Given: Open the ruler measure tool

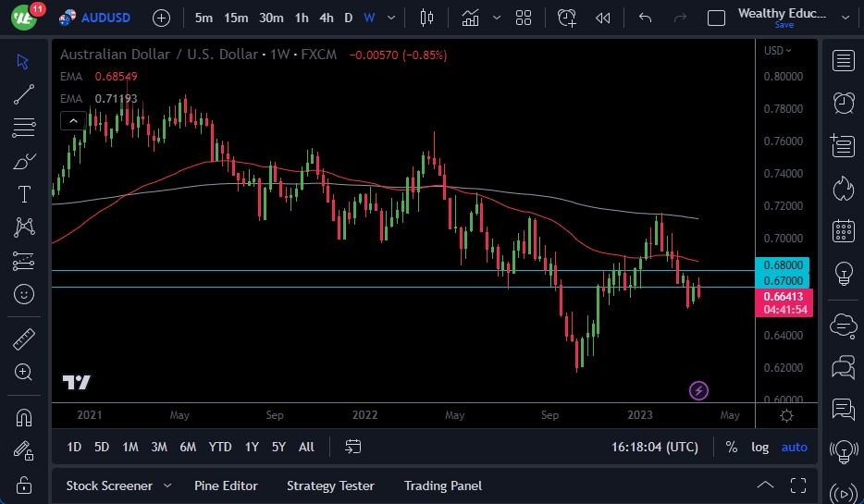Looking at the screenshot, I should [24, 338].
